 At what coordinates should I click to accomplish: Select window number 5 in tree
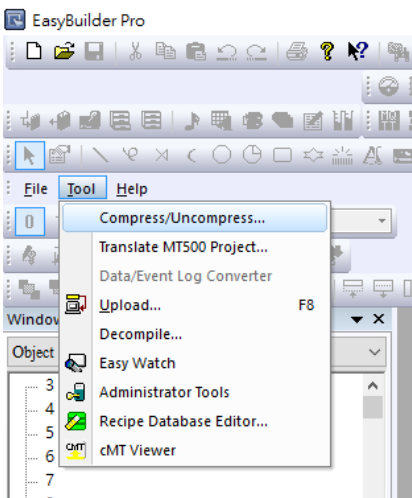coord(50,432)
